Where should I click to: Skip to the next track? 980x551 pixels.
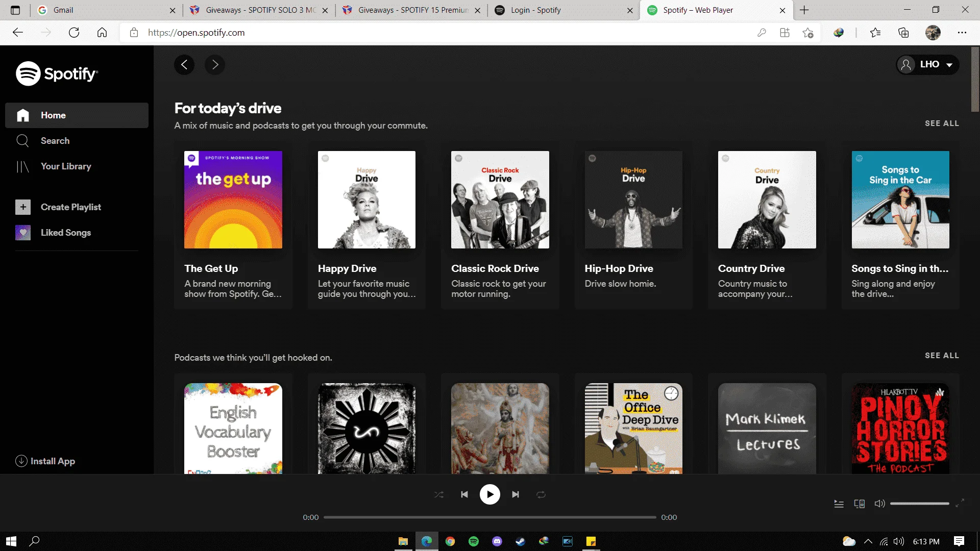(x=516, y=494)
